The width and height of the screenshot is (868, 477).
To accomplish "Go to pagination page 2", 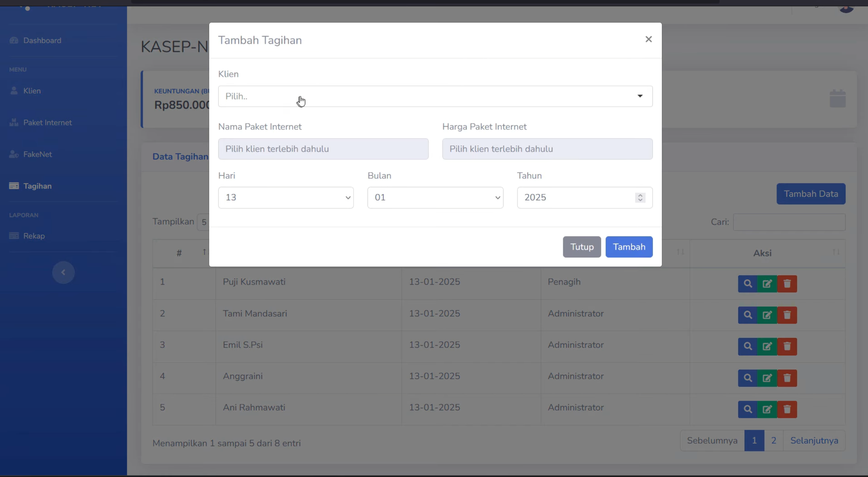I will tap(773, 440).
